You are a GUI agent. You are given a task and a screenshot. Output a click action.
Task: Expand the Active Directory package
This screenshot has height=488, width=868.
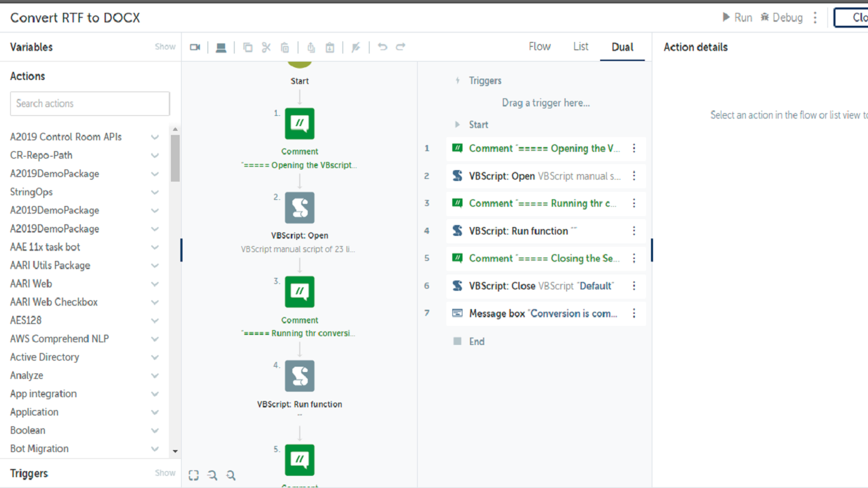click(155, 357)
